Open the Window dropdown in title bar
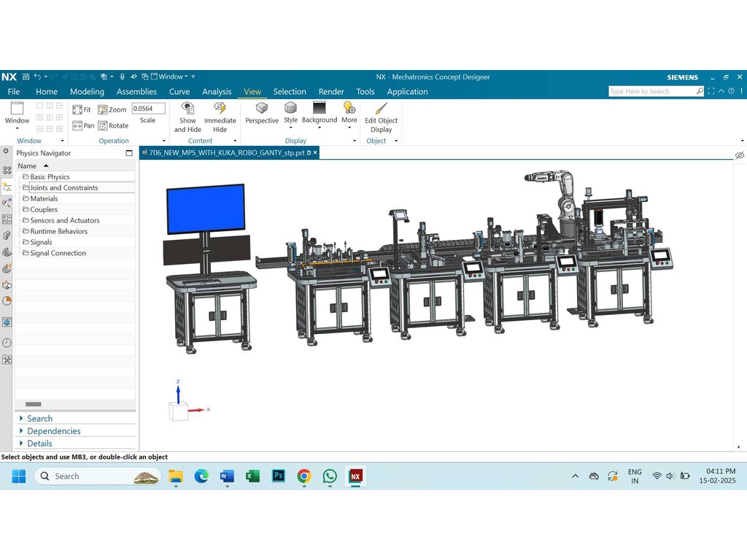This screenshot has height=560, width=747. (x=169, y=77)
